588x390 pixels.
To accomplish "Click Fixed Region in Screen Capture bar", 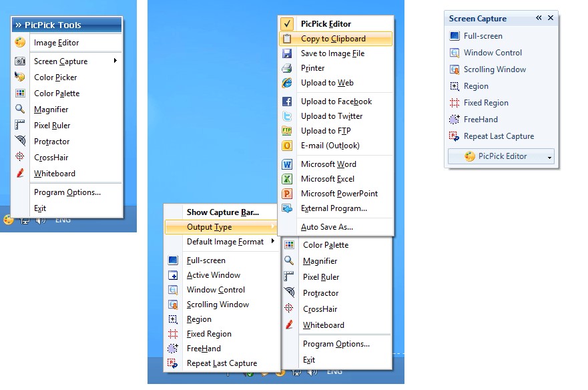I will tap(486, 103).
